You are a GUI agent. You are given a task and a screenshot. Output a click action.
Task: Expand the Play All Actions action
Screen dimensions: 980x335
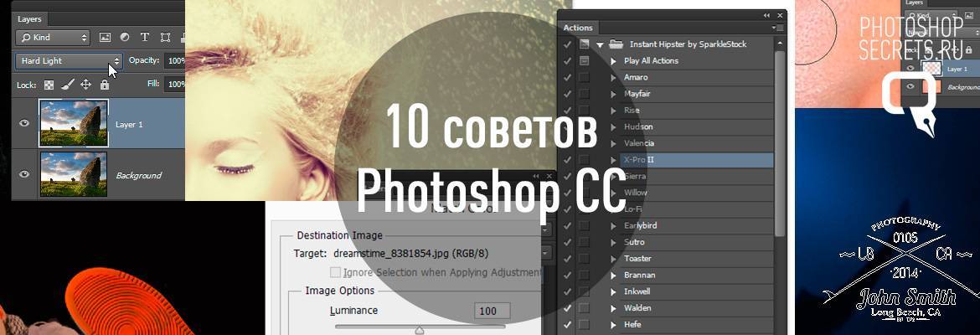click(613, 61)
